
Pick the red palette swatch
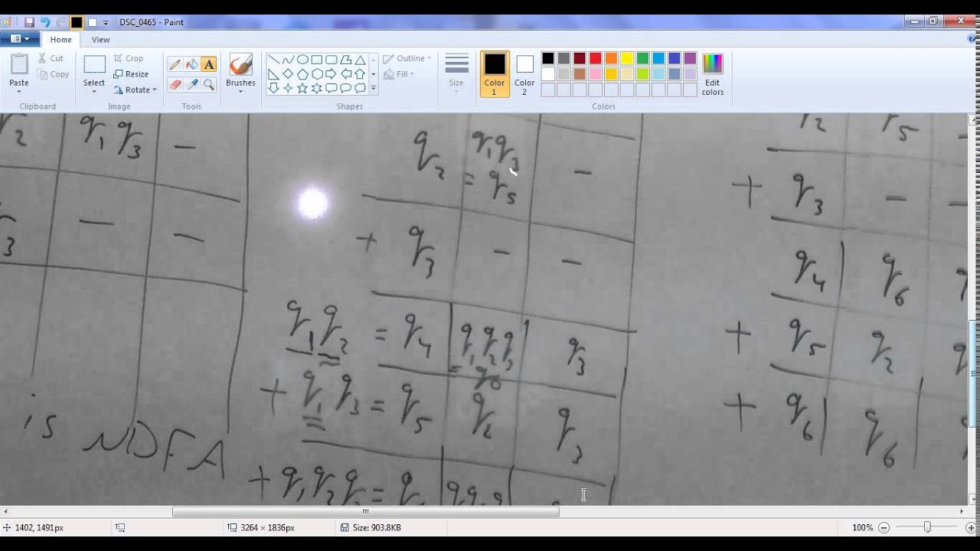[595, 58]
